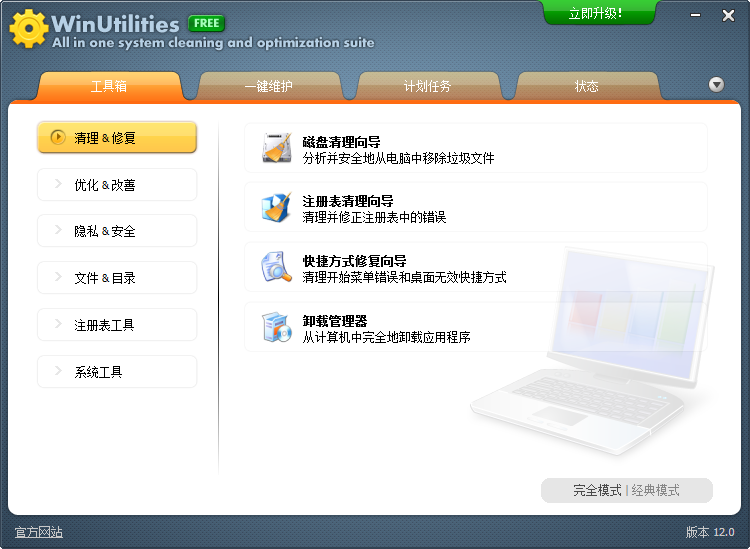Click the WinUtilities gear logo

(28, 30)
